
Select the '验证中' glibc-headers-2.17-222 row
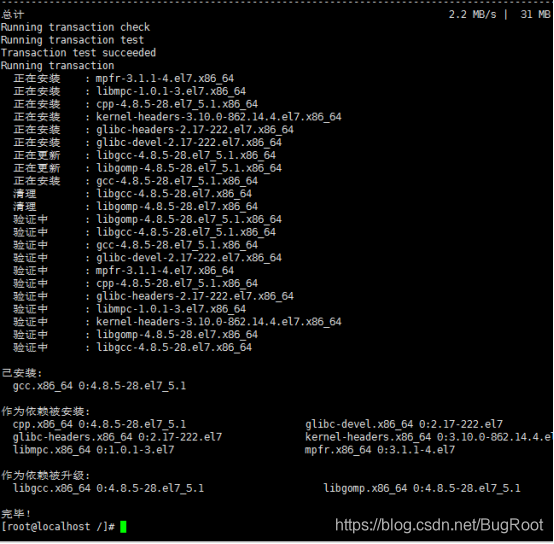point(154,296)
